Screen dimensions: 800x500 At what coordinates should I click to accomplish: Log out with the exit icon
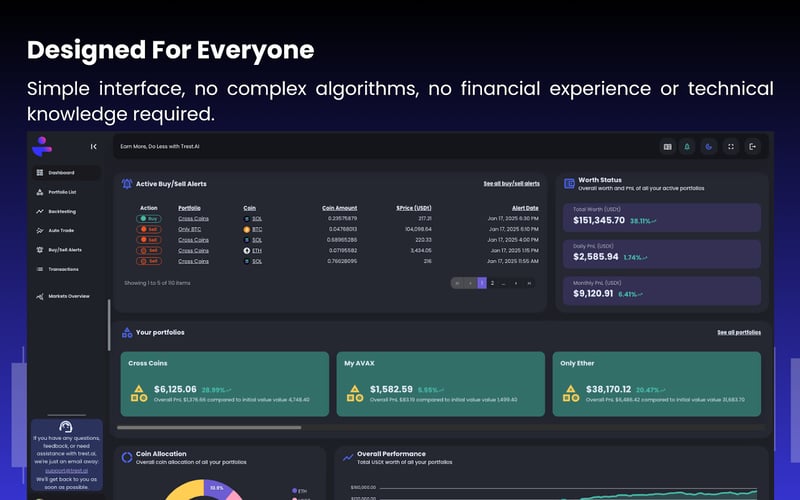pos(753,147)
